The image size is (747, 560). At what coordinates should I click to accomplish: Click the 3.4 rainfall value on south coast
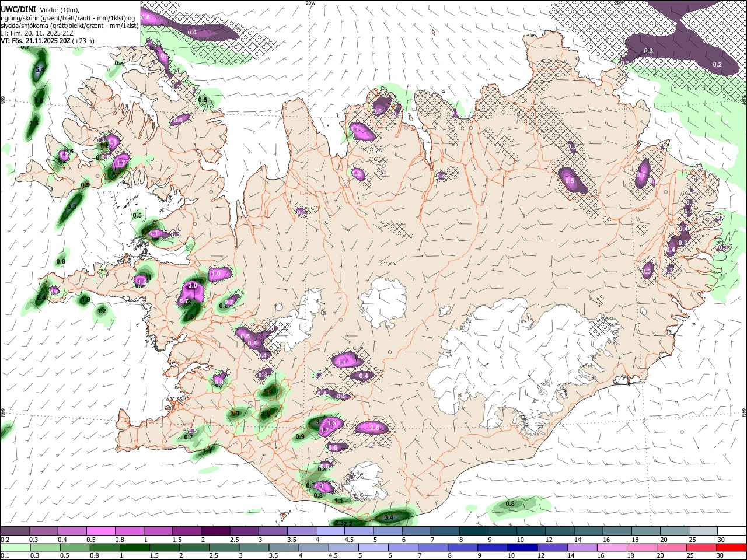[x=389, y=517]
